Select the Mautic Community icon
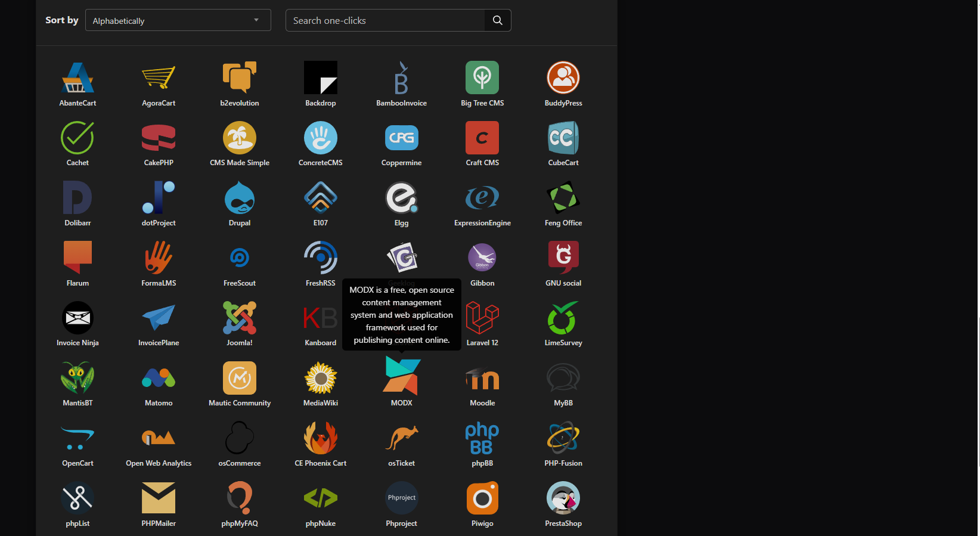This screenshot has height=536, width=980. [240, 378]
